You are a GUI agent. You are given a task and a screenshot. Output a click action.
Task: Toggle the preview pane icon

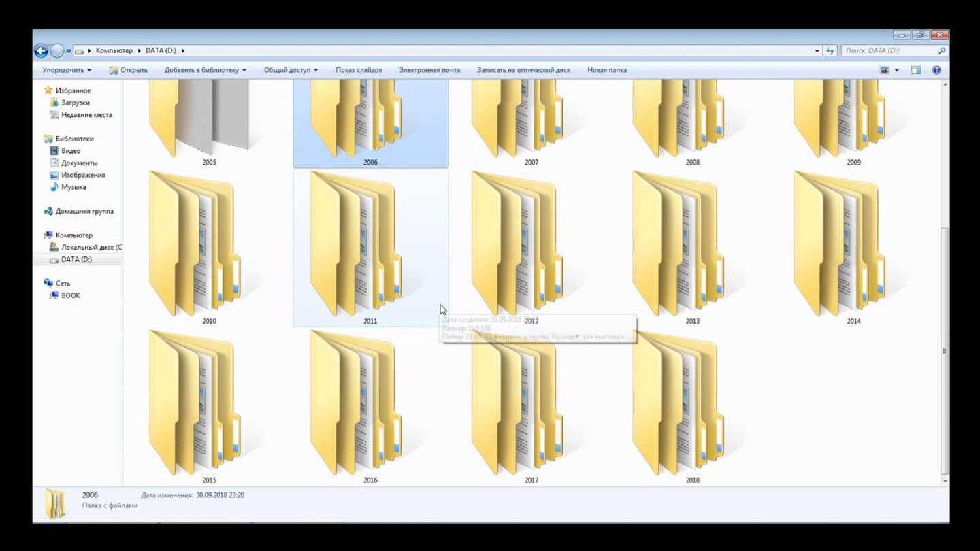(916, 70)
